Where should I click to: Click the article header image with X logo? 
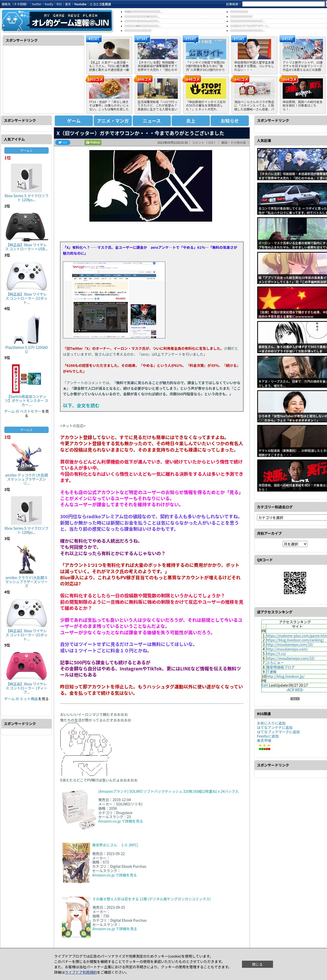pyautogui.click(x=150, y=186)
